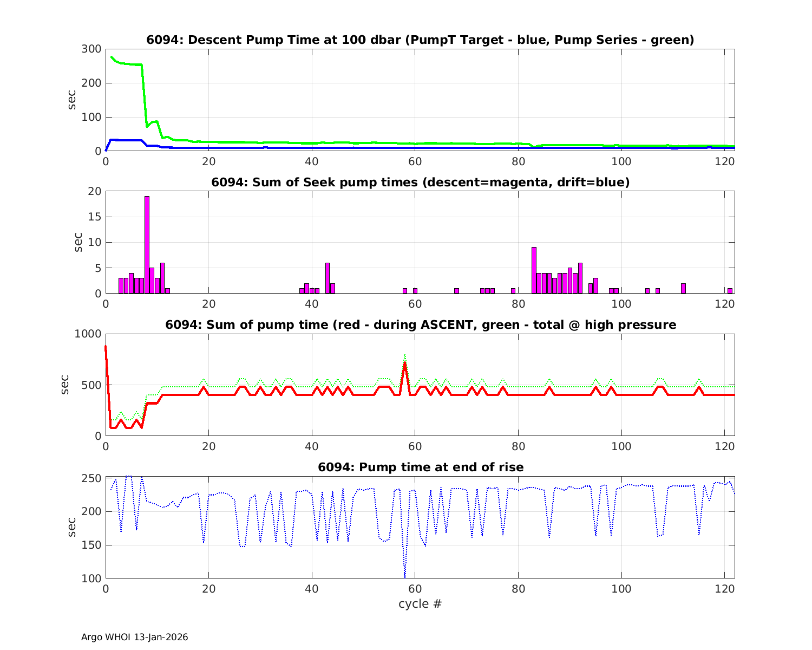Click the red spike peak near cycle 58

coord(404,363)
